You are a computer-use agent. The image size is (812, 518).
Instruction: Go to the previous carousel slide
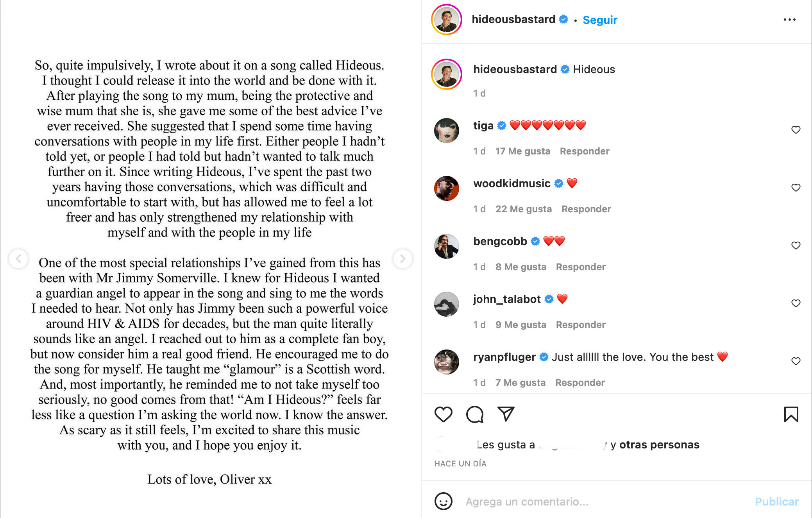click(x=18, y=258)
